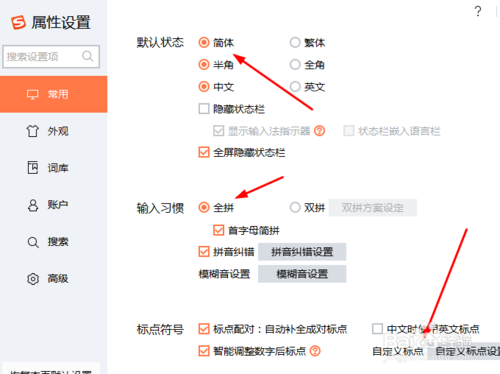The width and height of the screenshot is (500, 374).
Task: Choose the 全角 option
Action: click(x=295, y=64)
